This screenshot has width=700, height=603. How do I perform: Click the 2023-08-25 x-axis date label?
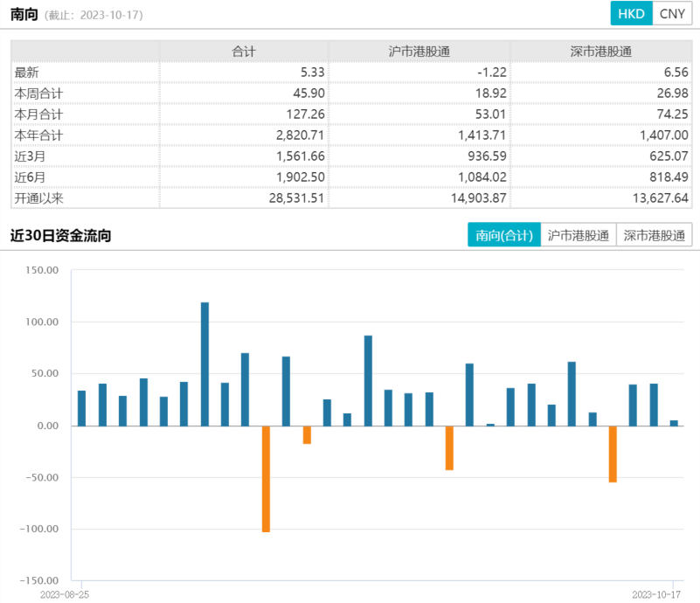click(65, 593)
